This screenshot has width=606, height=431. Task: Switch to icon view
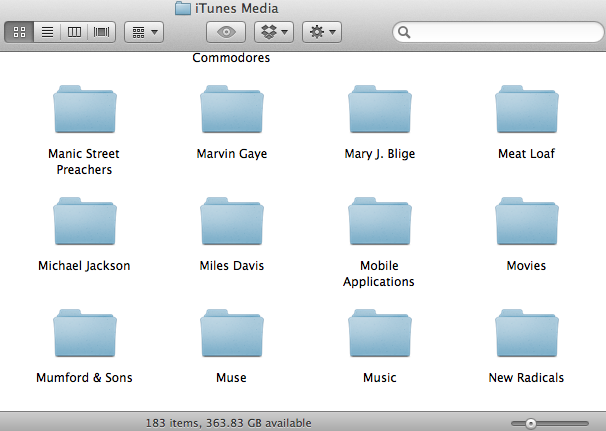click(x=19, y=32)
